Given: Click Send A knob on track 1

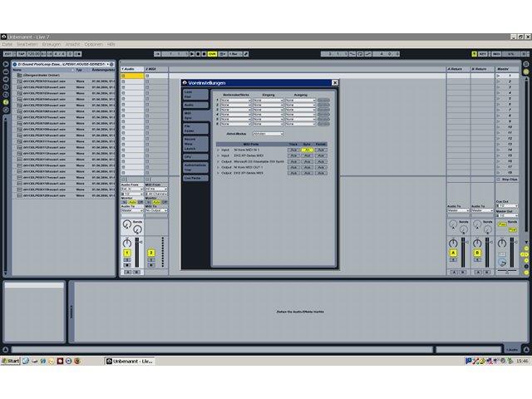Looking at the screenshot, I should point(126,224).
